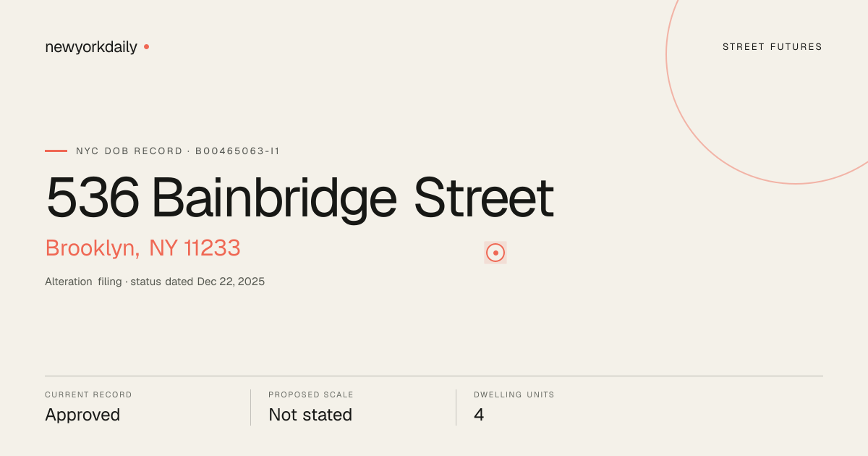Select the Approved status value

pos(82,415)
